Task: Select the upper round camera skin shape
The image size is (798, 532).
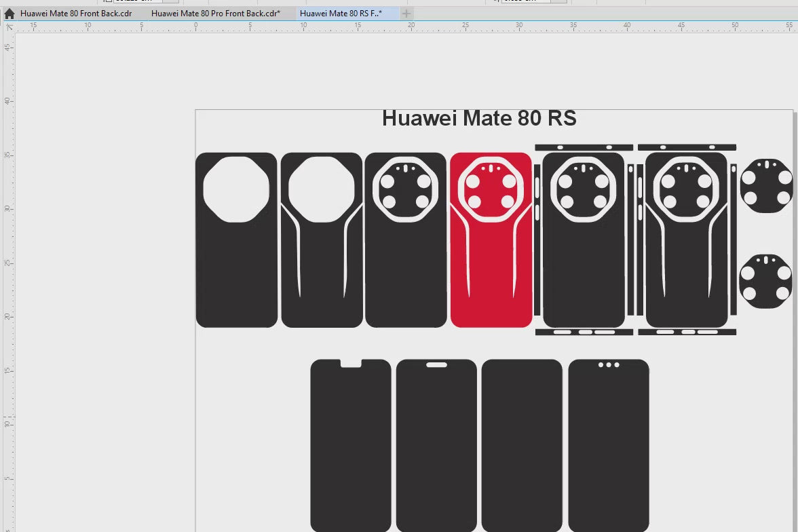Action: click(766, 186)
